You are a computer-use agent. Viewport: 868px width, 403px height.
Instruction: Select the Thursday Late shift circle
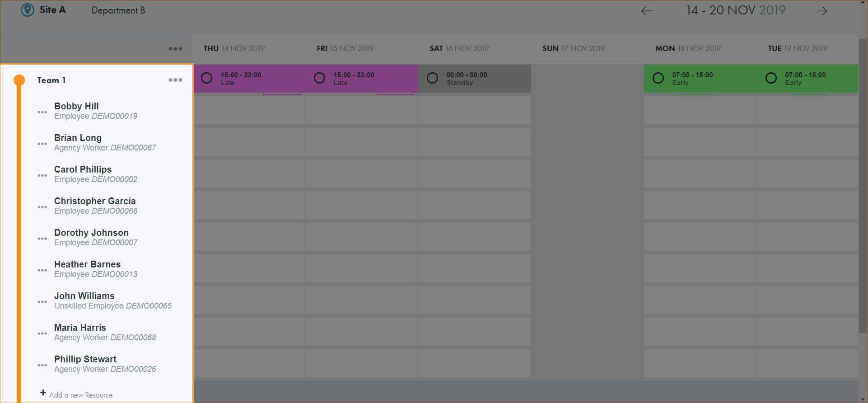pyautogui.click(x=207, y=78)
